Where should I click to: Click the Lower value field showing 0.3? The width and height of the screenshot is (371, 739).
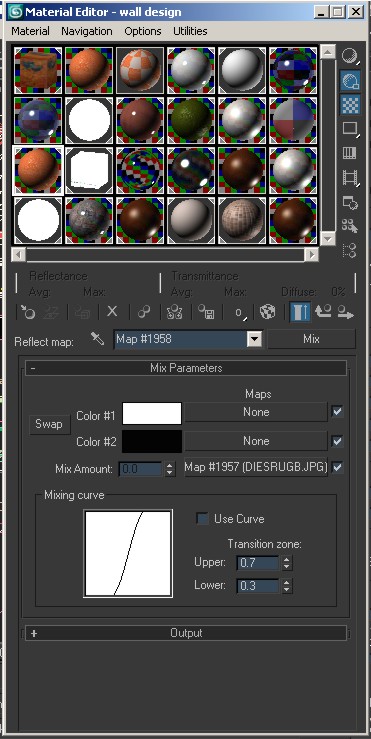[257, 586]
